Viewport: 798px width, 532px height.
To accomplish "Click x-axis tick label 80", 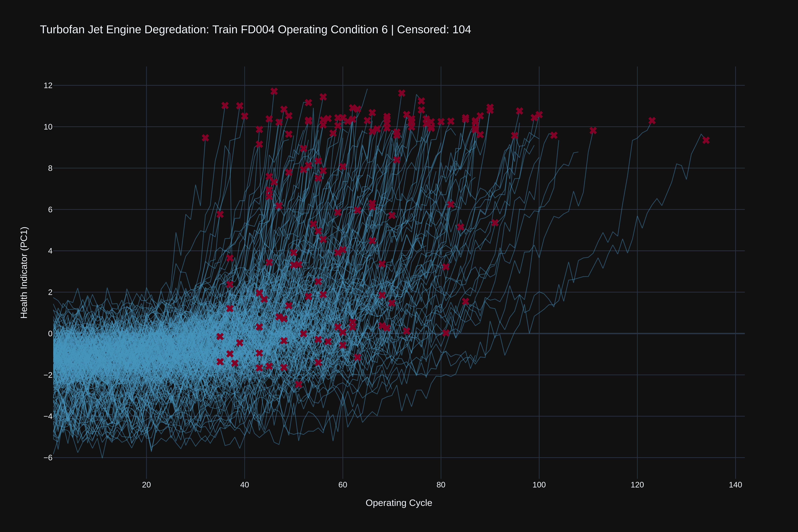I will point(441,485).
